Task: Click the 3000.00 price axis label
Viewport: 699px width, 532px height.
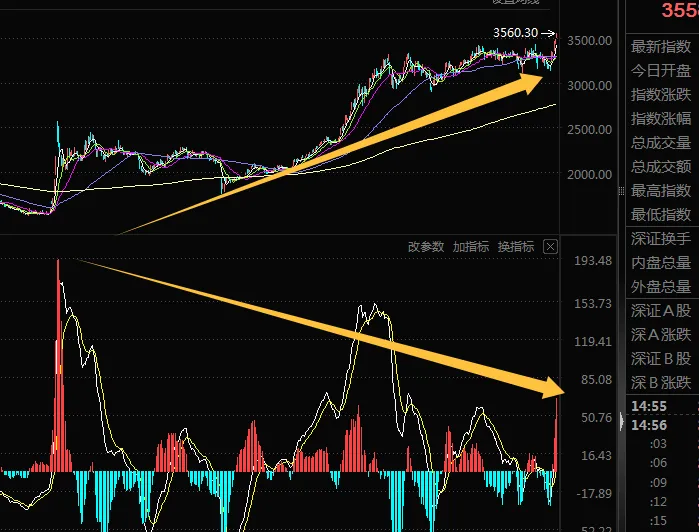Action: tap(589, 85)
